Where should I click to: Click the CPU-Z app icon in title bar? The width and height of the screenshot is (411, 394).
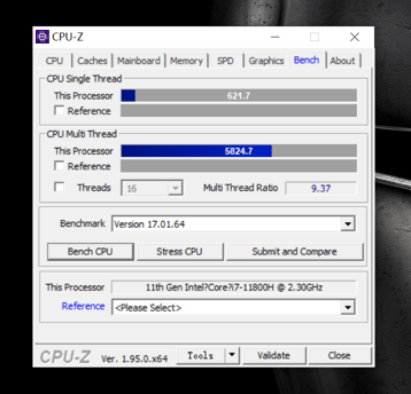[x=42, y=37]
